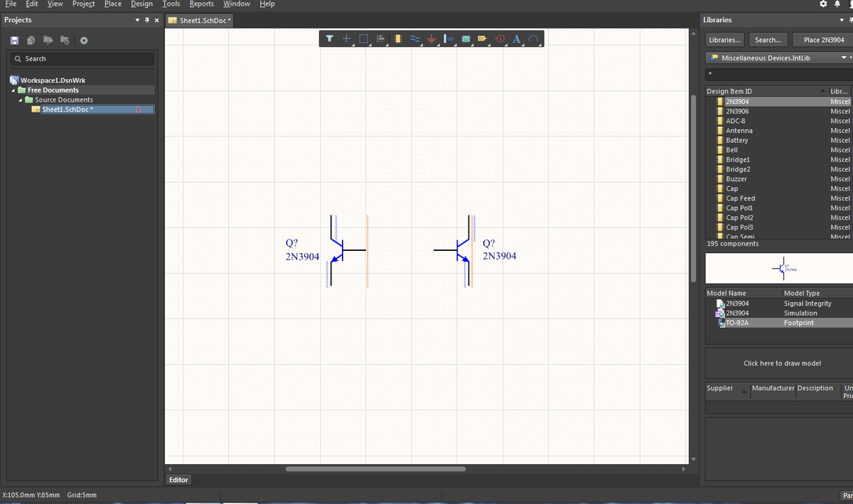Click the Search... button in Libraries panel
Image resolution: width=853 pixels, height=504 pixels.
[768, 40]
